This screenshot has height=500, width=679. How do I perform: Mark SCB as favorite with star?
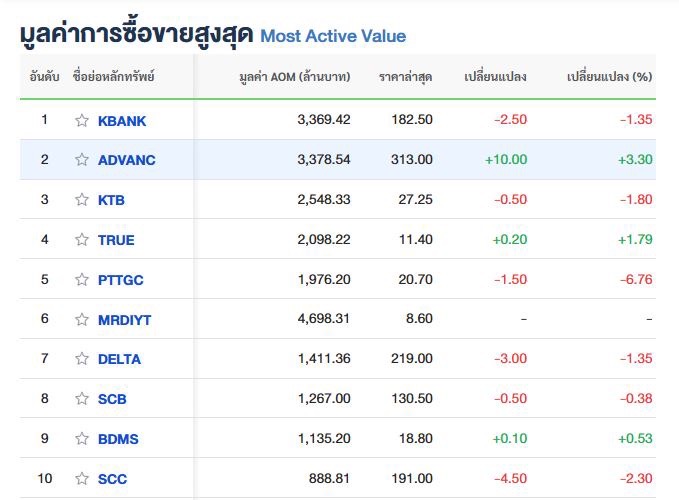point(82,399)
